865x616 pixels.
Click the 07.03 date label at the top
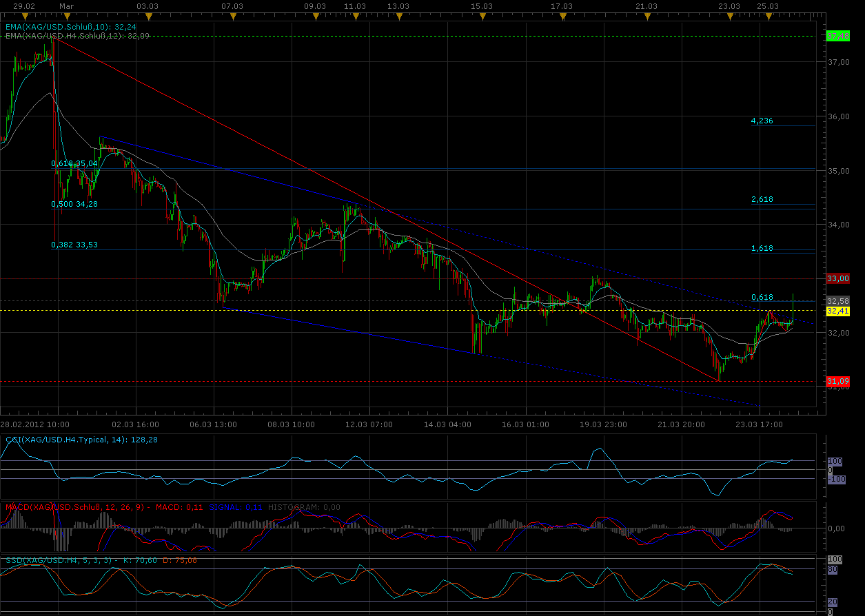pos(232,6)
